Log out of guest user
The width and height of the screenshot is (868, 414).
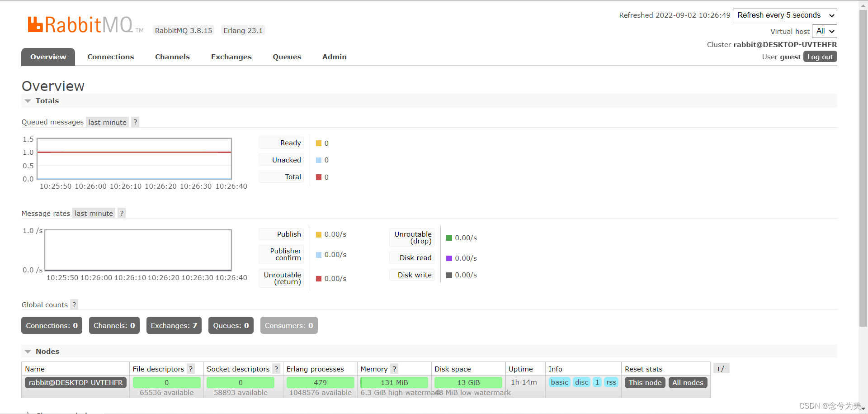[820, 57]
